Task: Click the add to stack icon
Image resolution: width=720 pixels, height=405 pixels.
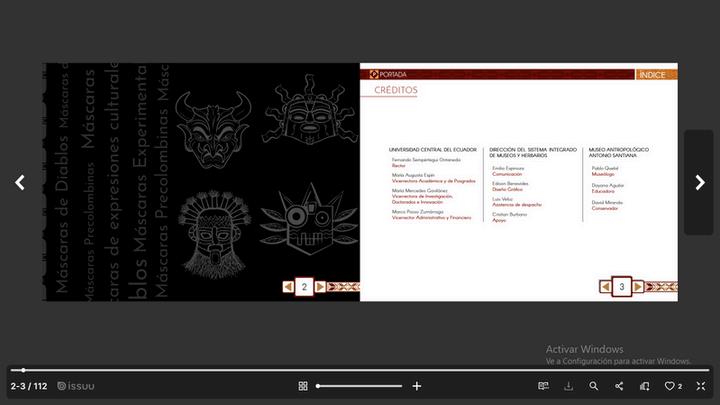Action: tap(644, 386)
